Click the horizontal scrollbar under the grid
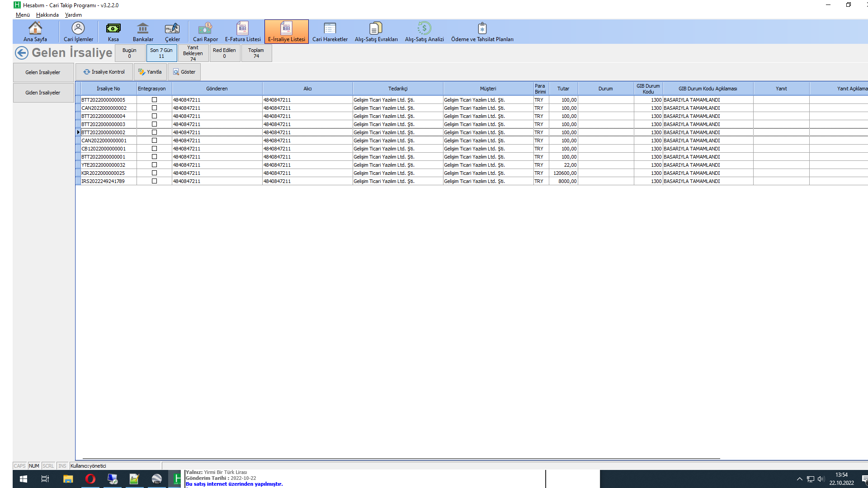Viewport: 868px width, 488px height. (x=401, y=459)
